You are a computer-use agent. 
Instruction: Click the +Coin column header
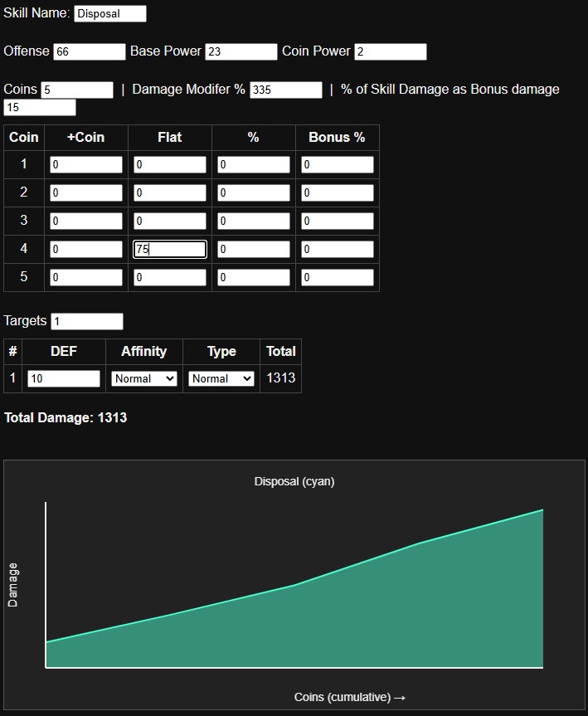pyautogui.click(x=85, y=138)
